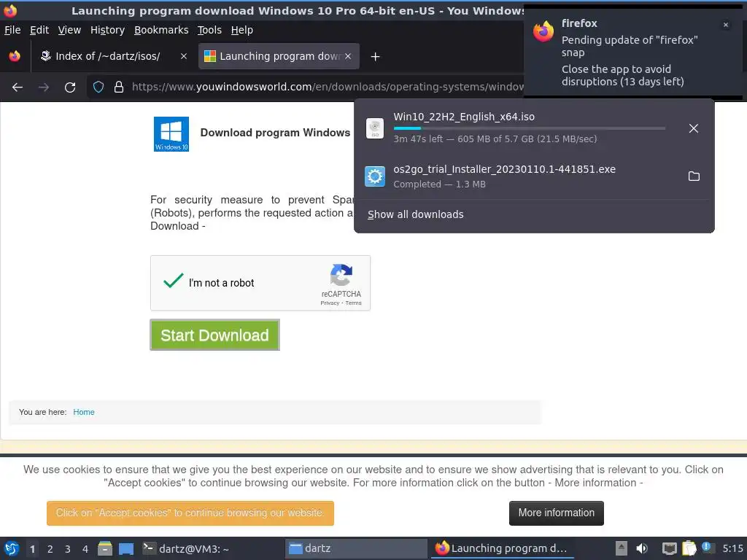
Task: Click the Download program Windows heading
Action: (275, 133)
